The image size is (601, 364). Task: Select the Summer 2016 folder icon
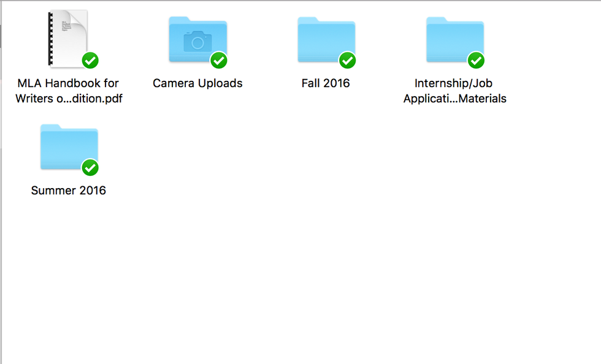pyautogui.click(x=69, y=147)
